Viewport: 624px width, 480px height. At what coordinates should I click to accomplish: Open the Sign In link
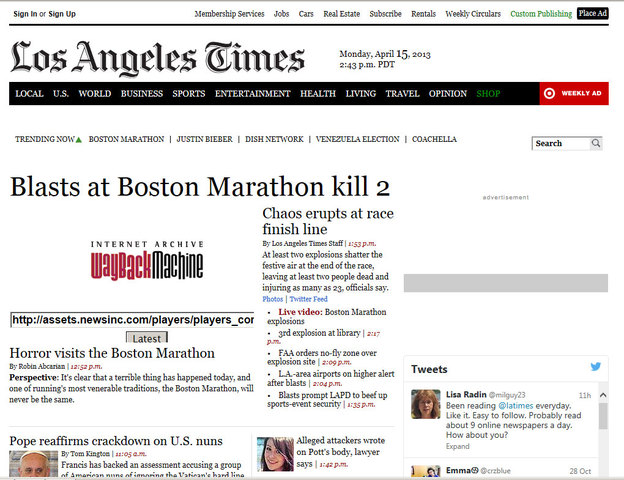25,14
